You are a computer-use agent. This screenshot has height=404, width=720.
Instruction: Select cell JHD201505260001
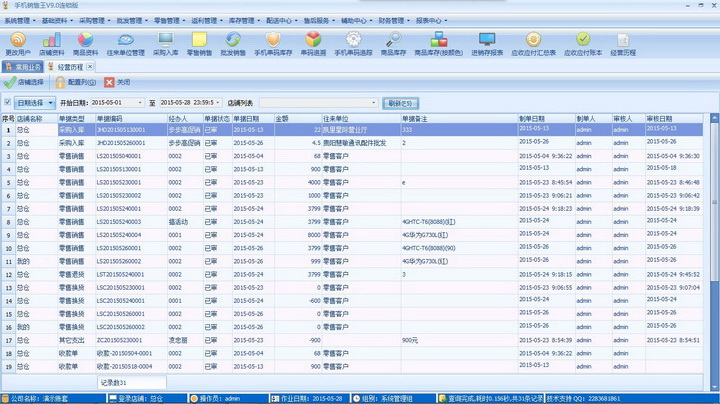[x=131, y=143]
